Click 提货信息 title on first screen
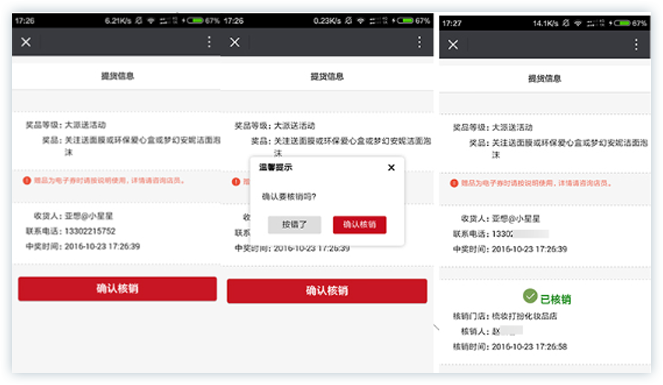 [x=117, y=76]
